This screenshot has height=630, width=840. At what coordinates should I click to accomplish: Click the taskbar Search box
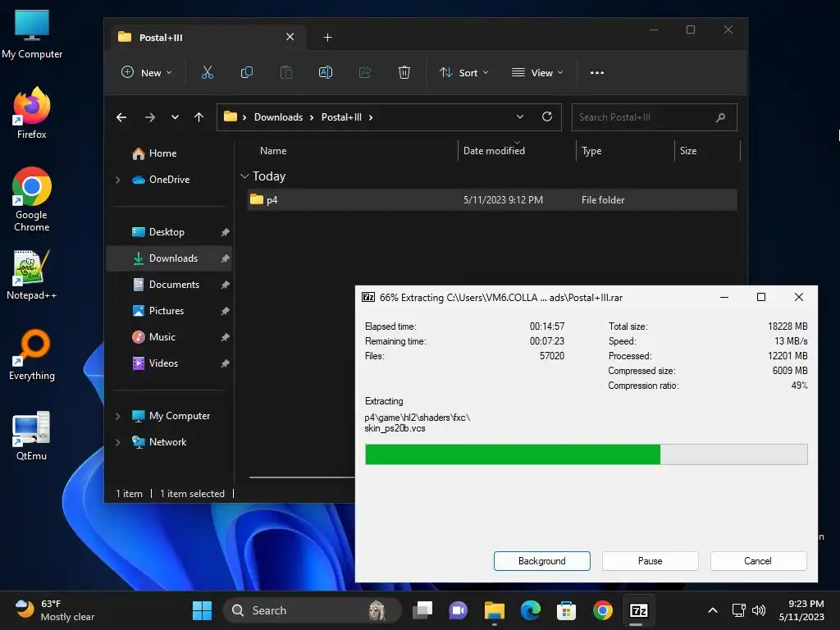pyautogui.click(x=313, y=610)
